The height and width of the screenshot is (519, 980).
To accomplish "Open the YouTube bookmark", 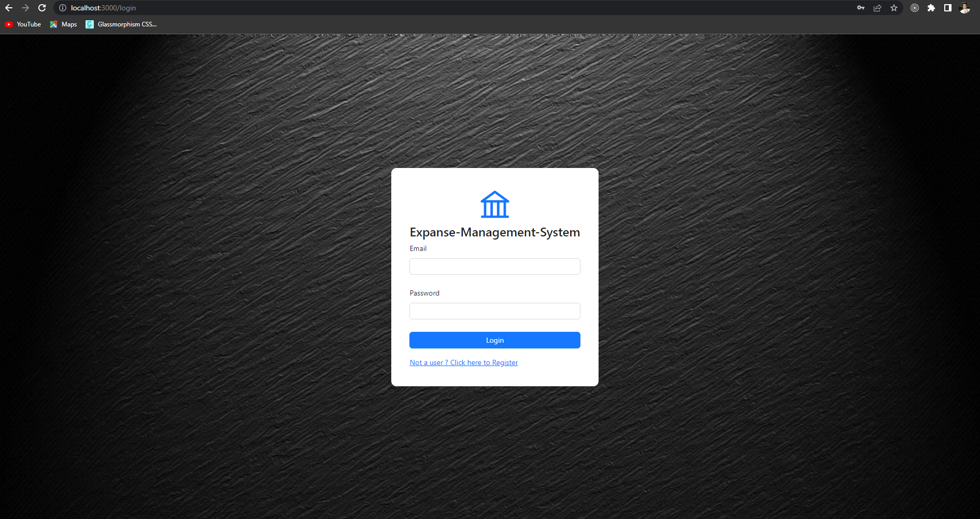I will [23, 24].
